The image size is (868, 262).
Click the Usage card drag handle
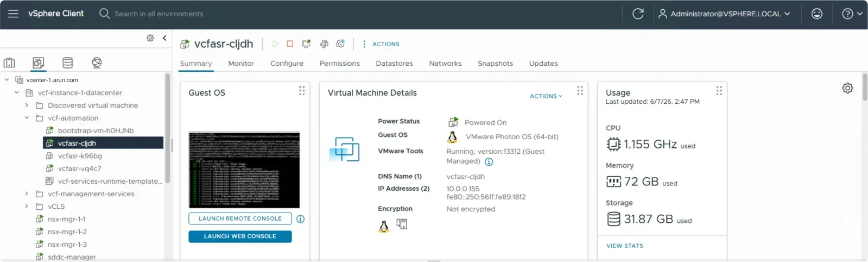(x=719, y=91)
